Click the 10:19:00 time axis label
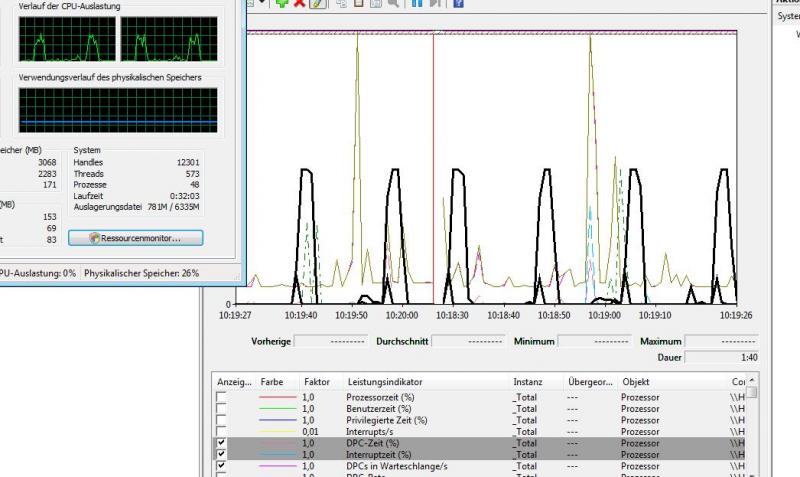The image size is (800, 477). 604,315
